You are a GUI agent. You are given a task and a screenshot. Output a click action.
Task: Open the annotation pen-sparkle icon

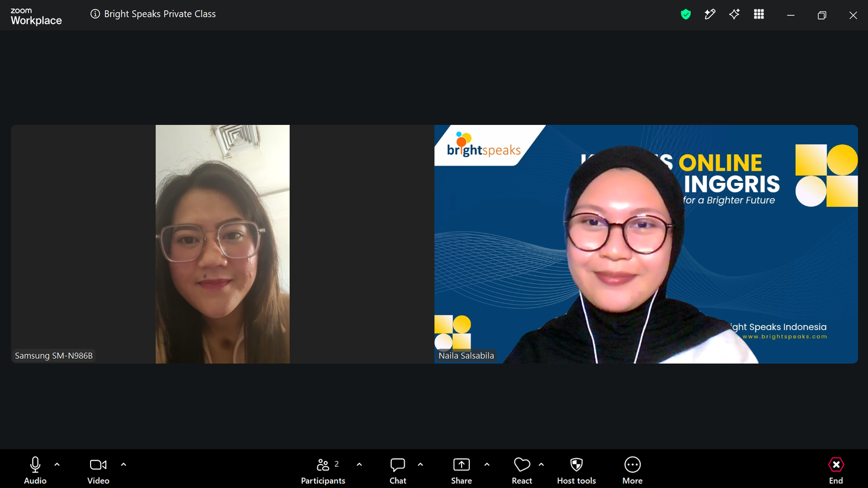click(x=710, y=15)
